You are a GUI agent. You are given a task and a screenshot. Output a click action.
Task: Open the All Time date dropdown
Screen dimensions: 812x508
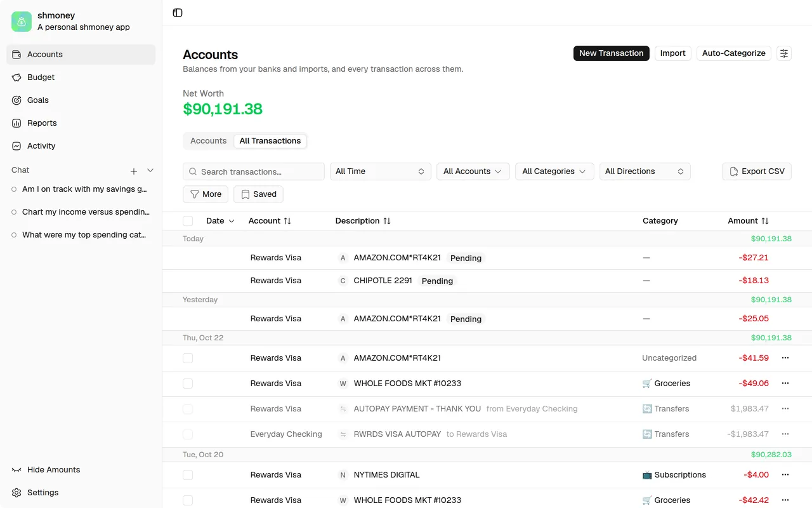click(x=381, y=171)
